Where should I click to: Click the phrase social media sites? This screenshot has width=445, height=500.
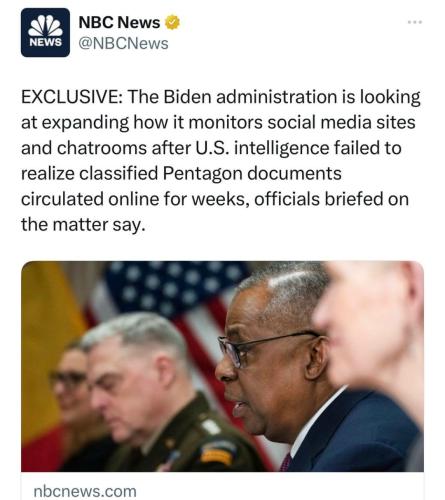341,122
